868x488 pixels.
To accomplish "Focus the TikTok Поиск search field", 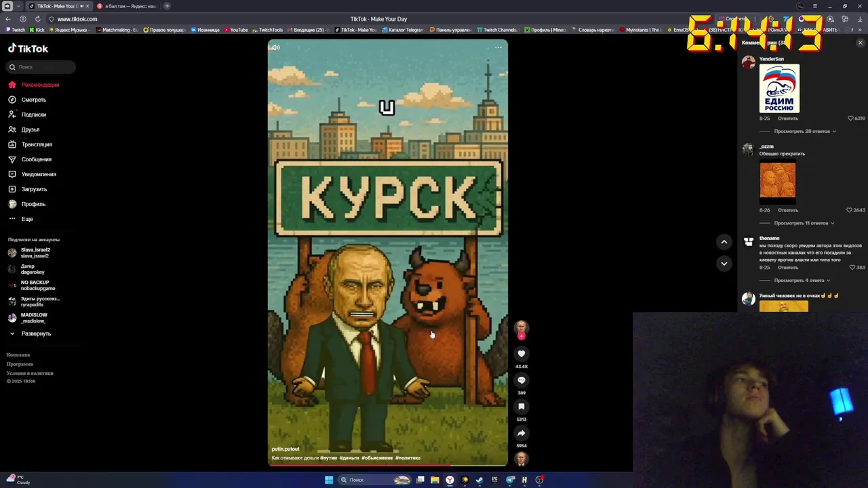I will coord(41,67).
